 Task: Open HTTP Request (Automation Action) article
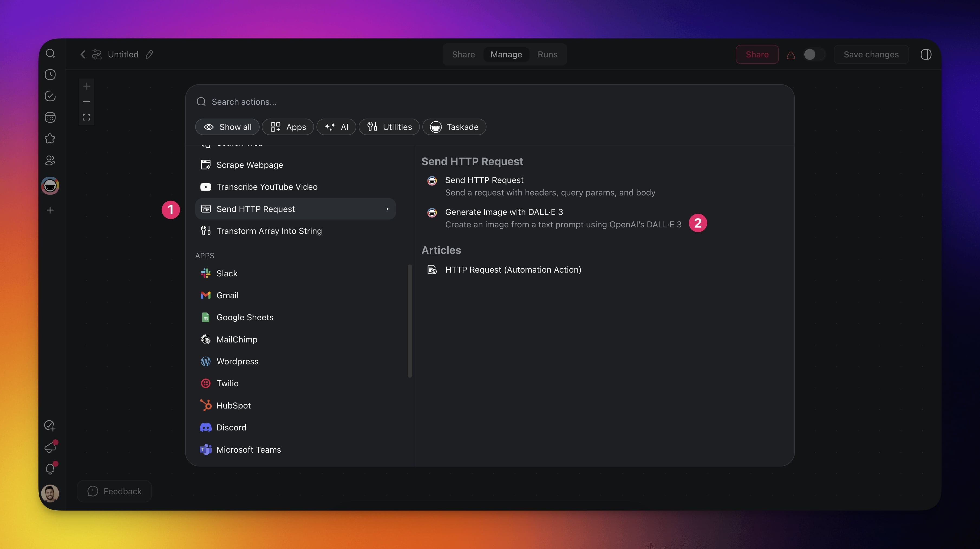[513, 270]
